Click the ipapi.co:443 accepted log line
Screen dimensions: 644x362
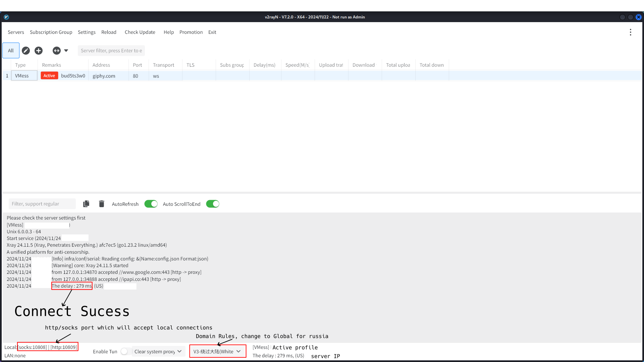[x=116, y=279]
